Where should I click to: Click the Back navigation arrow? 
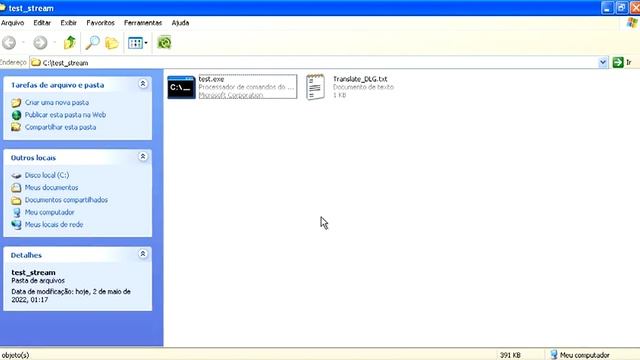tap(9, 42)
